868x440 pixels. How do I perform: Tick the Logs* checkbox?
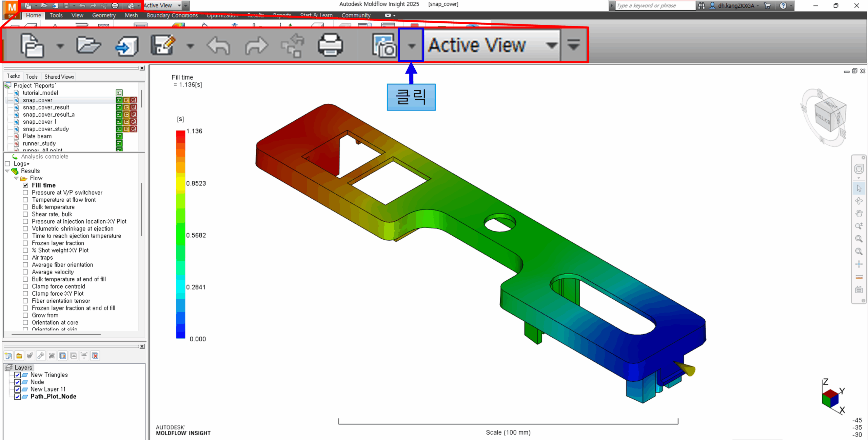click(x=7, y=164)
